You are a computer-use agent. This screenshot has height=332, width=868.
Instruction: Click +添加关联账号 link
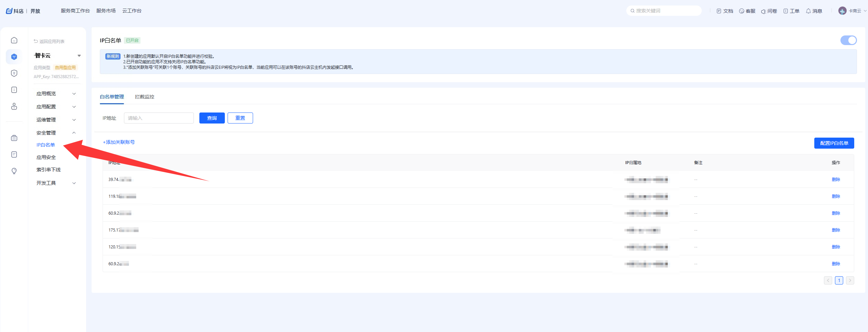119,142
